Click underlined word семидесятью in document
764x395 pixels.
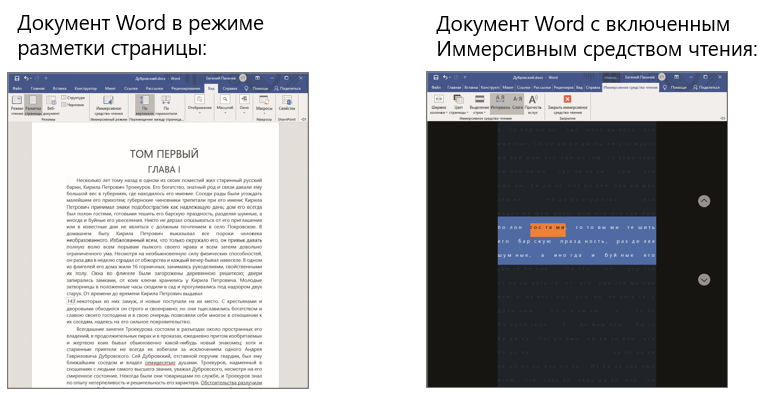(160, 363)
